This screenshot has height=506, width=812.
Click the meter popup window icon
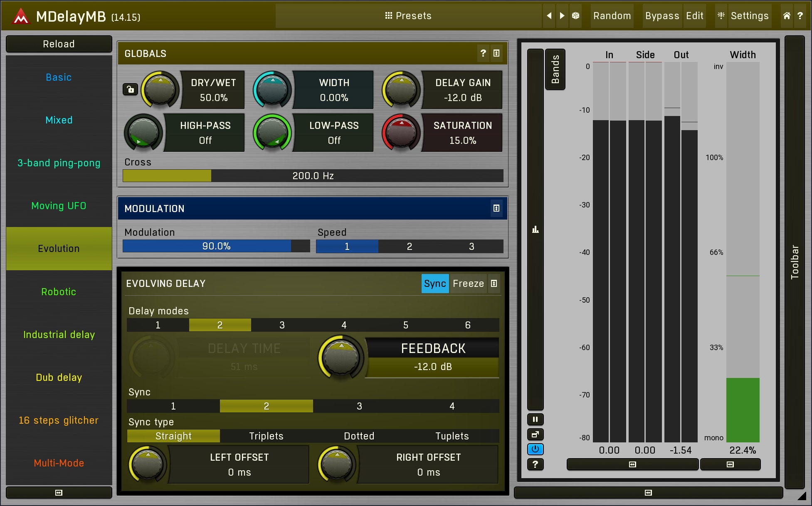[535, 434]
